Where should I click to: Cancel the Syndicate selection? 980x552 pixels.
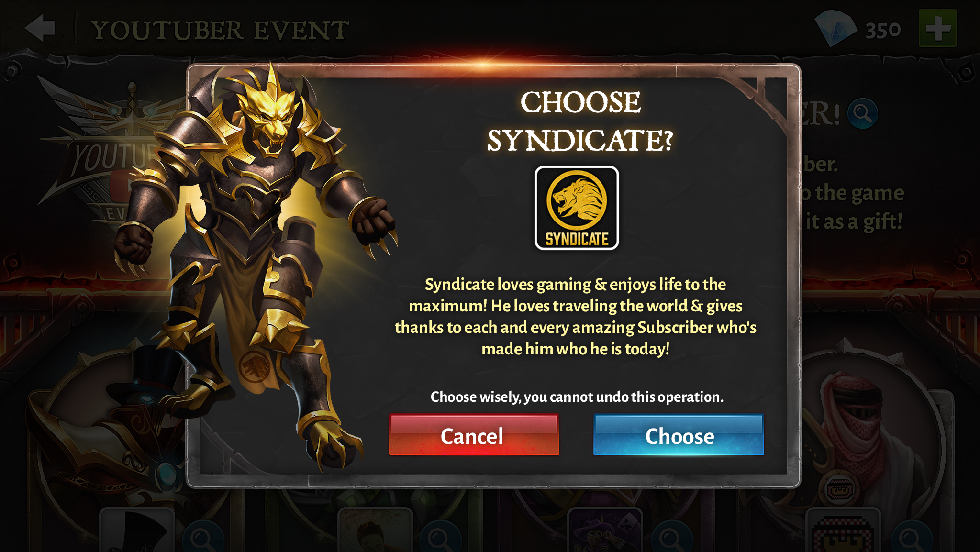(x=474, y=435)
